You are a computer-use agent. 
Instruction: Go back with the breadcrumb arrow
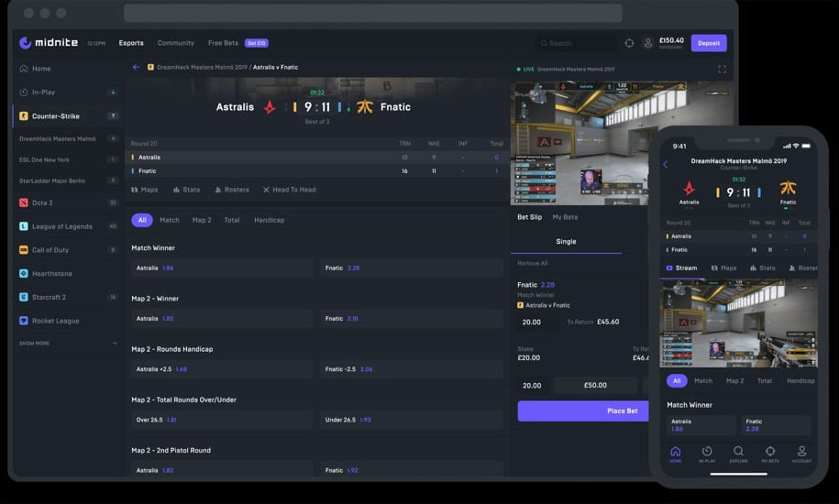tap(136, 67)
